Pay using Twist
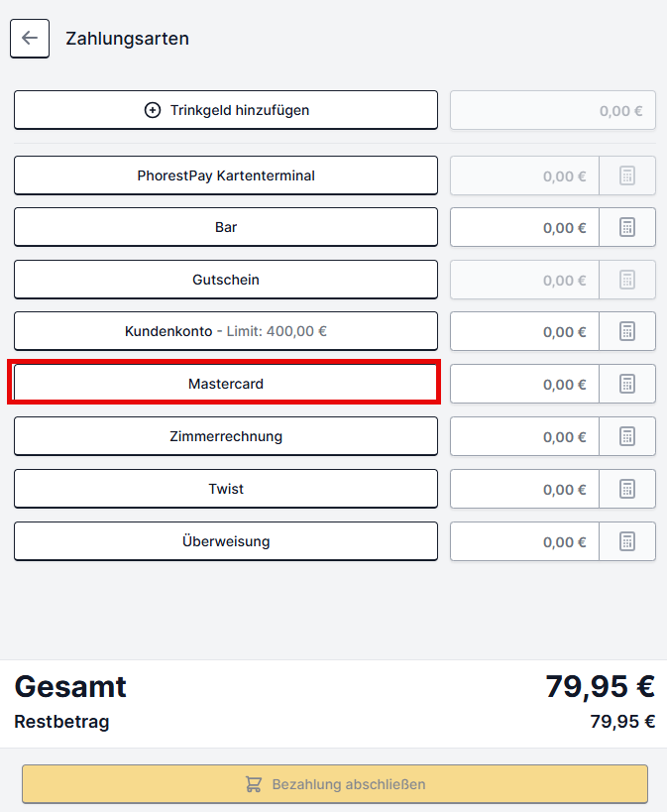 point(226,489)
